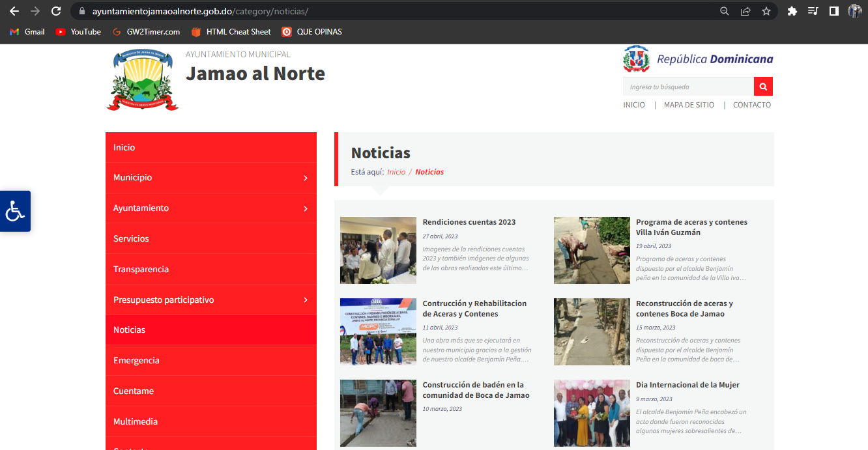The width and height of the screenshot is (868, 450).
Task: Select Inicio in the red sidebar
Action: (211, 147)
